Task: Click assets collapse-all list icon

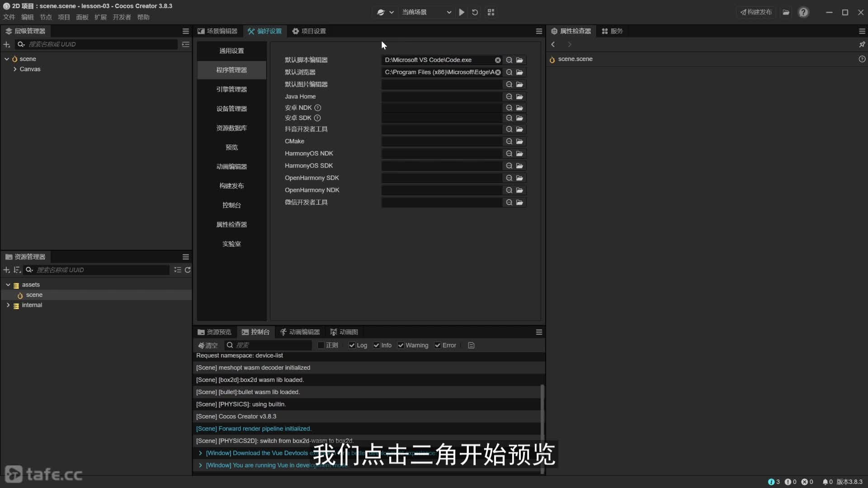Action: pyautogui.click(x=178, y=270)
